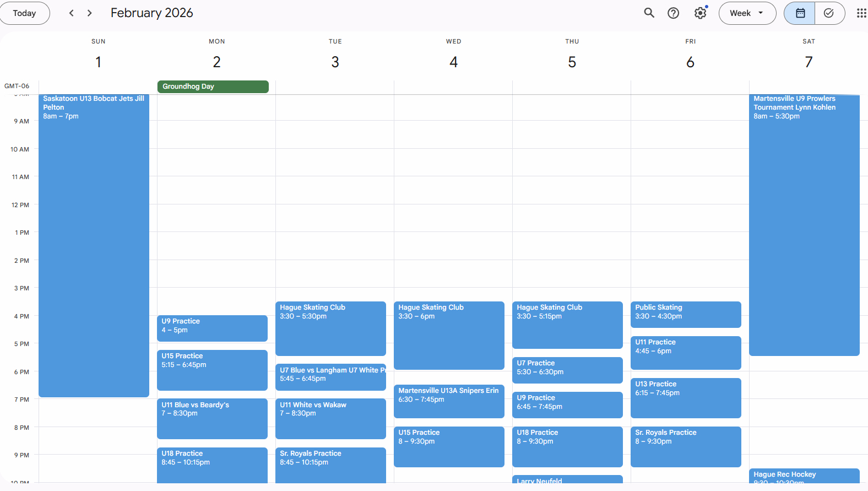The height and width of the screenshot is (491, 868).
Task: Click the search magnifier icon
Action: (649, 13)
